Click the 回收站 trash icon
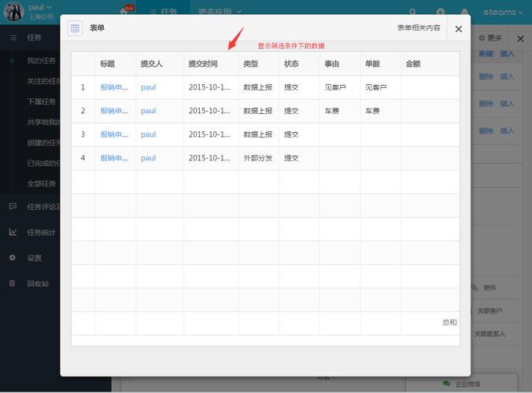Viewport: 532px width, 393px height. pos(13,283)
